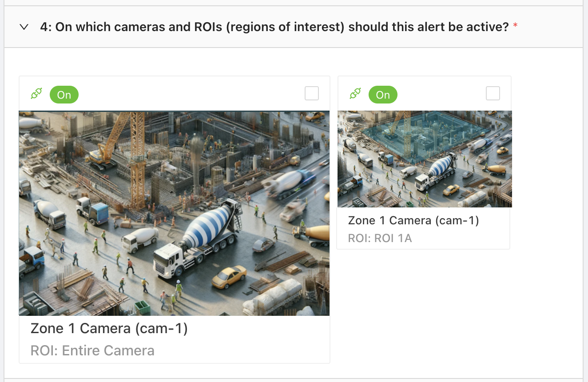The image size is (588, 382).
Task: Click the required asterisk next to question 4
Action: 514,26
